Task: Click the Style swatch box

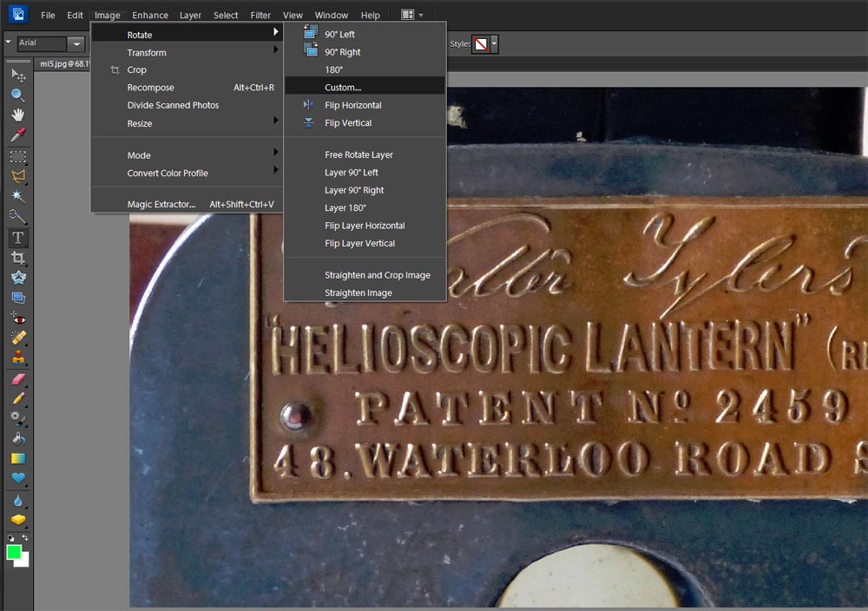Action: click(x=481, y=44)
